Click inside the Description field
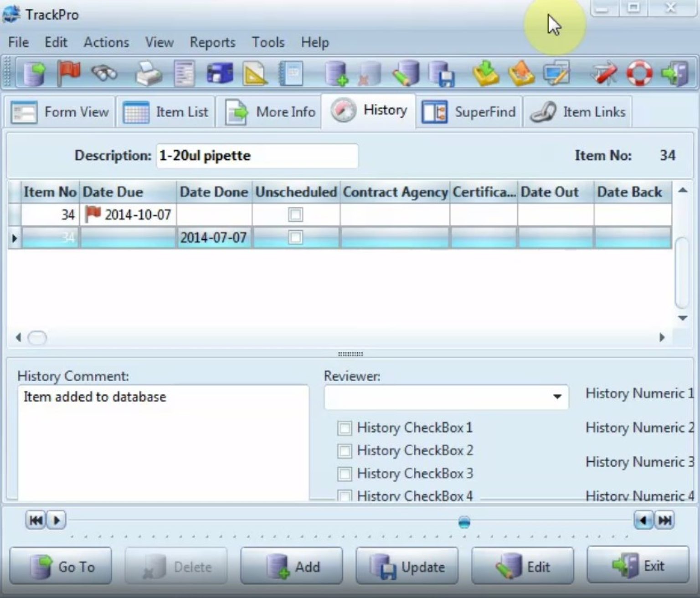The height and width of the screenshot is (598, 700). click(257, 155)
